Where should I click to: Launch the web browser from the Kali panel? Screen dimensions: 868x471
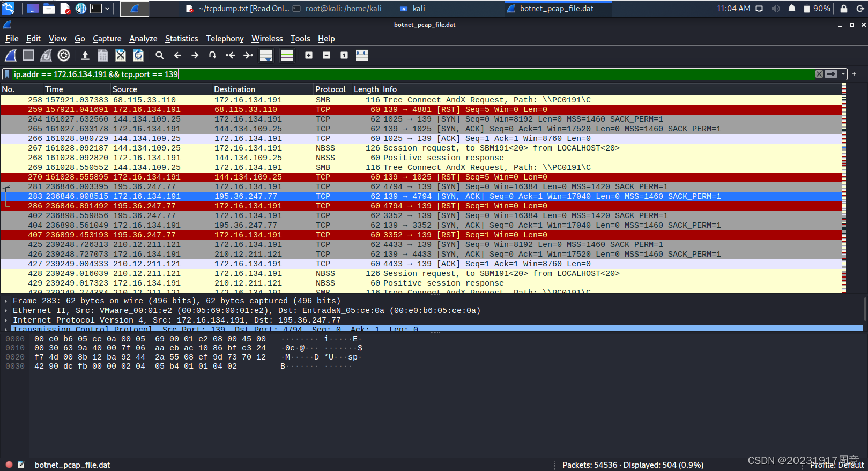coord(80,9)
